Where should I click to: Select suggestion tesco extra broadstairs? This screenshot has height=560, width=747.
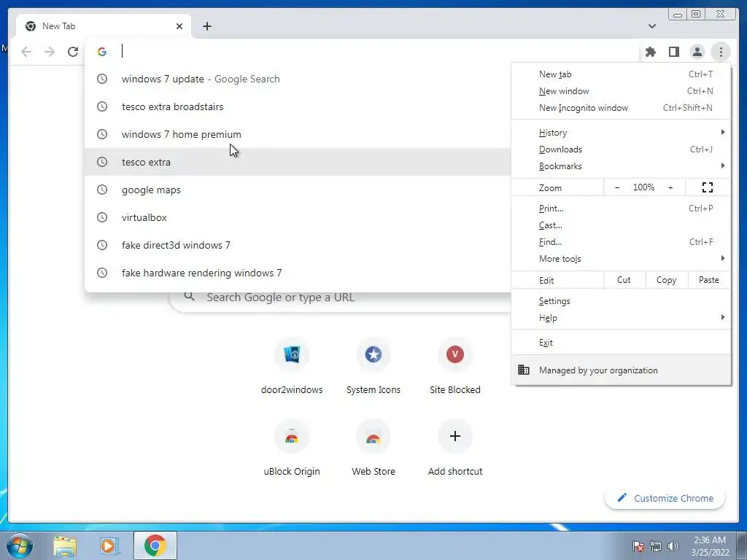[x=298, y=106]
